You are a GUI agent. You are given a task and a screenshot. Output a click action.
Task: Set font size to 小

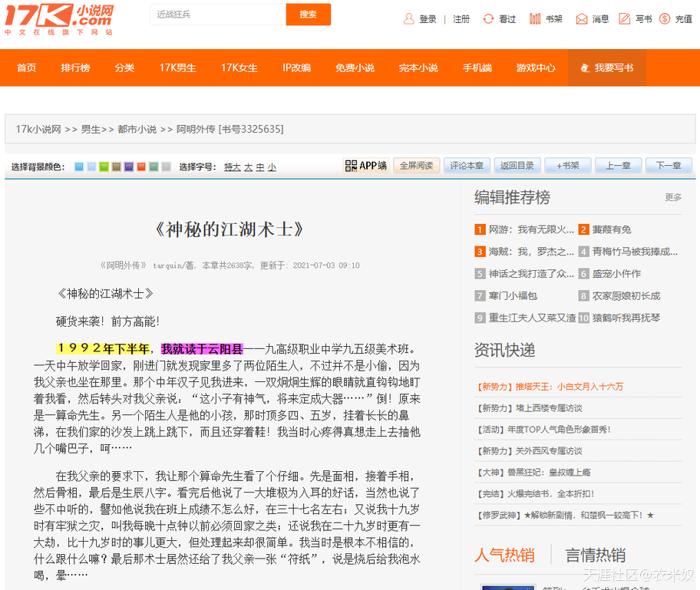tap(272, 167)
